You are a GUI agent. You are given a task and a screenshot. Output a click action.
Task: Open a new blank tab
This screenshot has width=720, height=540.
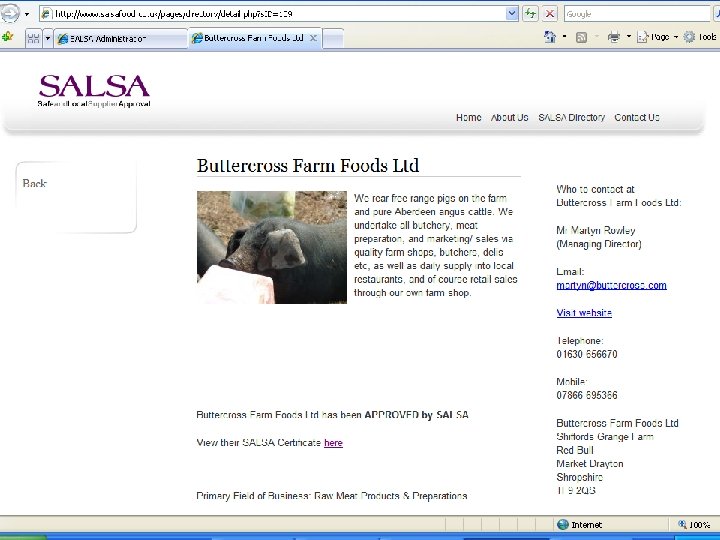point(333,39)
